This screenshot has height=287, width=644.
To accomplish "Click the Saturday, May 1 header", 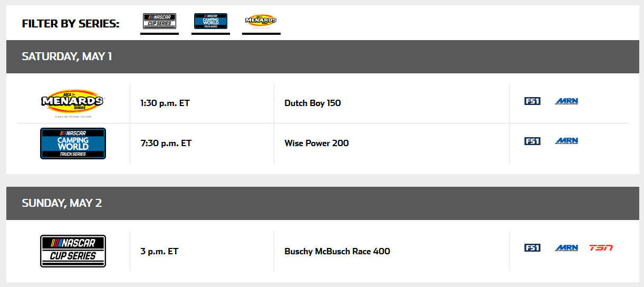I will click(66, 56).
